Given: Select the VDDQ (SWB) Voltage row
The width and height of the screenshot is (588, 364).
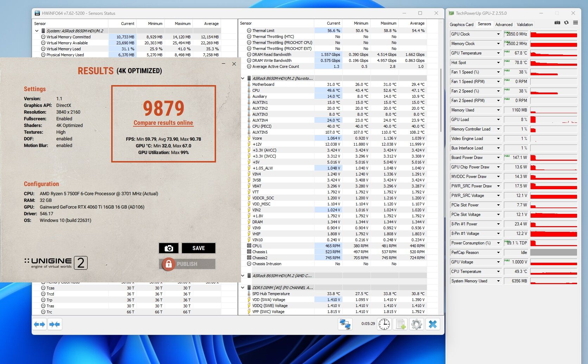Looking at the screenshot, I should (333, 306).
